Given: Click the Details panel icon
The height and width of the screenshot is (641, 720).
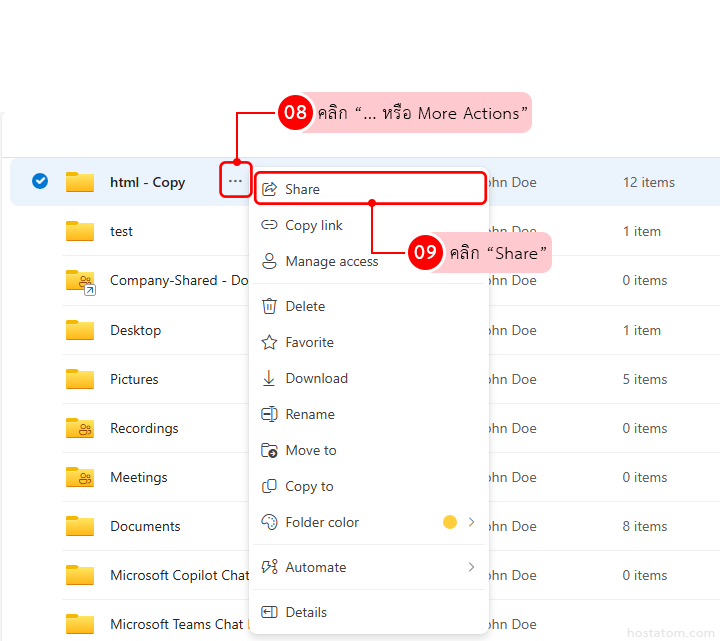Looking at the screenshot, I should [269, 612].
